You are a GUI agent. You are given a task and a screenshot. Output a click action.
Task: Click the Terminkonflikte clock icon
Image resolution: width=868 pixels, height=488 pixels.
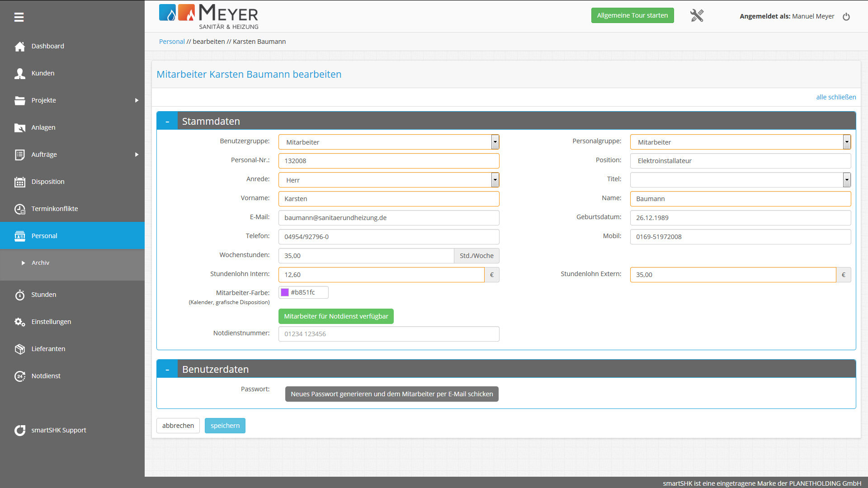[19, 209]
